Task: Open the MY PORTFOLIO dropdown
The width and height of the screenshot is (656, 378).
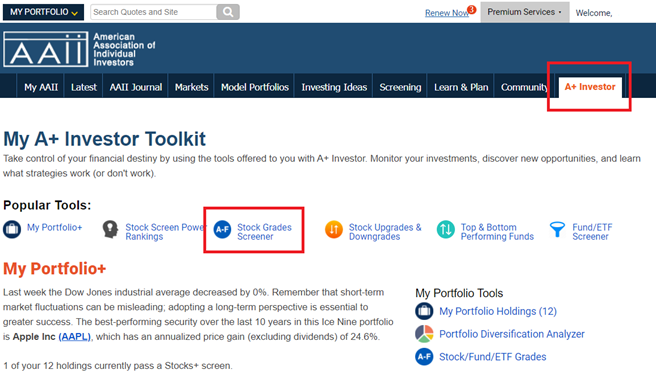Action: (x=44, y=12)
